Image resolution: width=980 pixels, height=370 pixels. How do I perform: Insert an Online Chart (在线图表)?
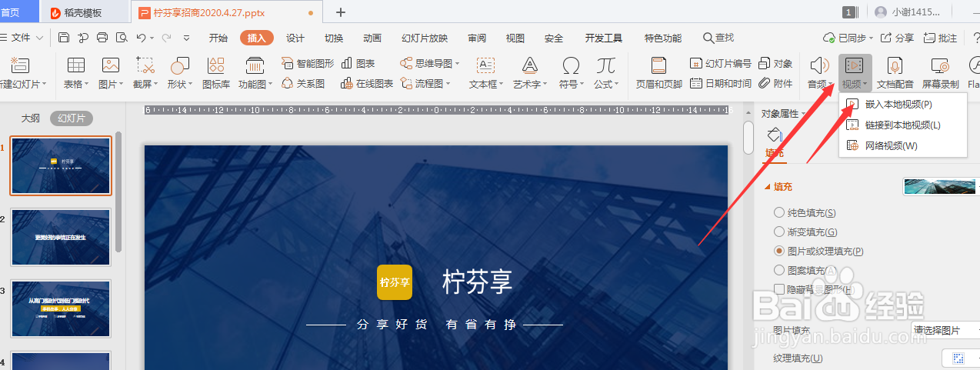coord(367,83)
